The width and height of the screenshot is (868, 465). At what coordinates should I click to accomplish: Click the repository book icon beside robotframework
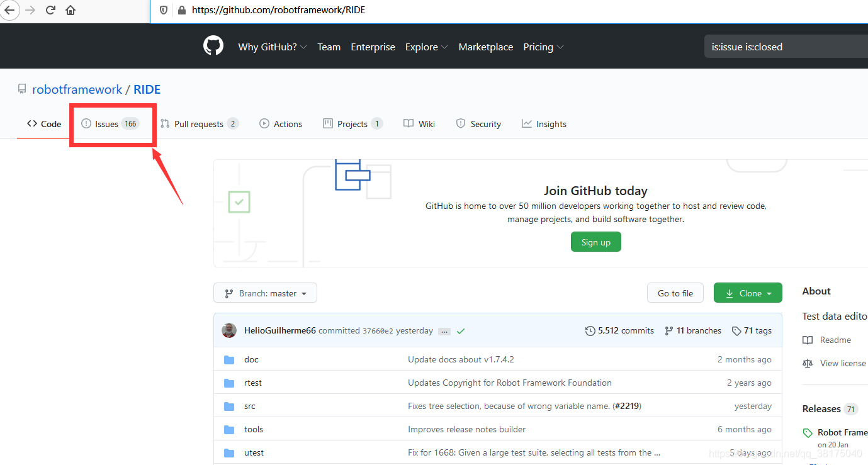point(22,89)
